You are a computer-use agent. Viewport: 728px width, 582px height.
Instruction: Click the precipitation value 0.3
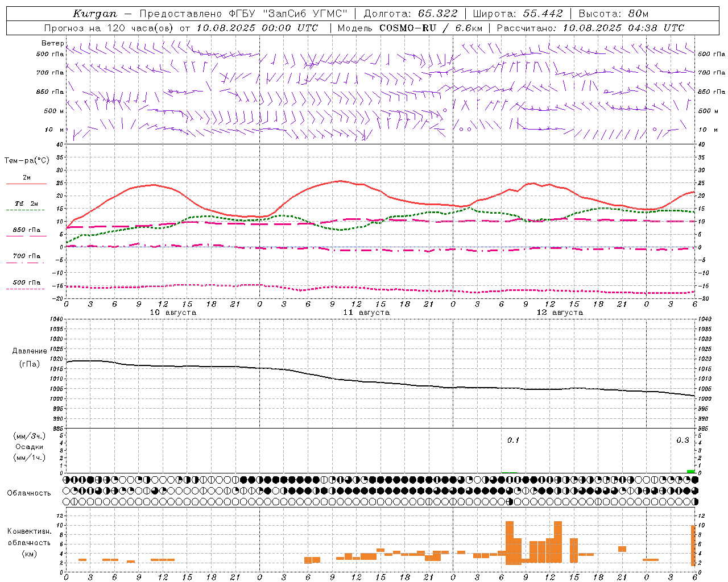pyautogui.click(x=682, y=440)
